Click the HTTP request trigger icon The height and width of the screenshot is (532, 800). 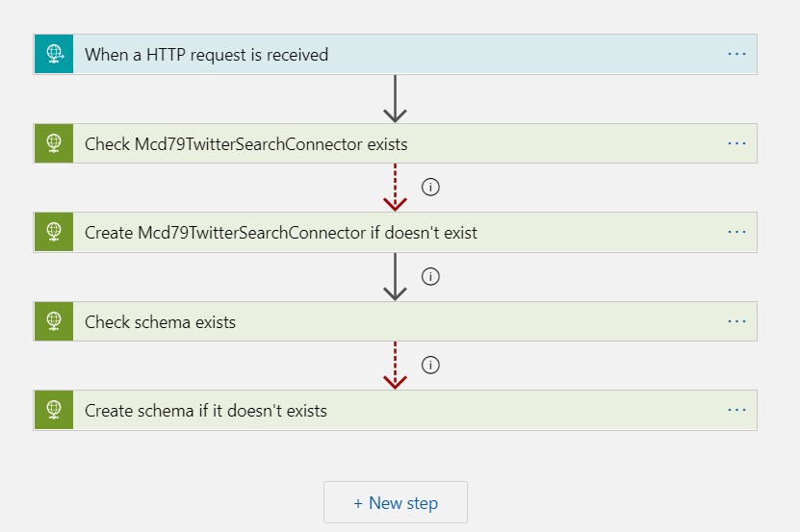[54, 55]
